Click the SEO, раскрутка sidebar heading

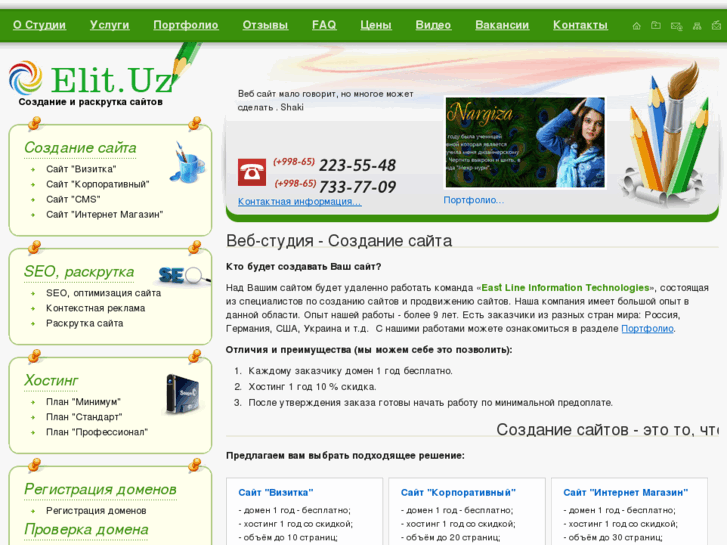79,272
